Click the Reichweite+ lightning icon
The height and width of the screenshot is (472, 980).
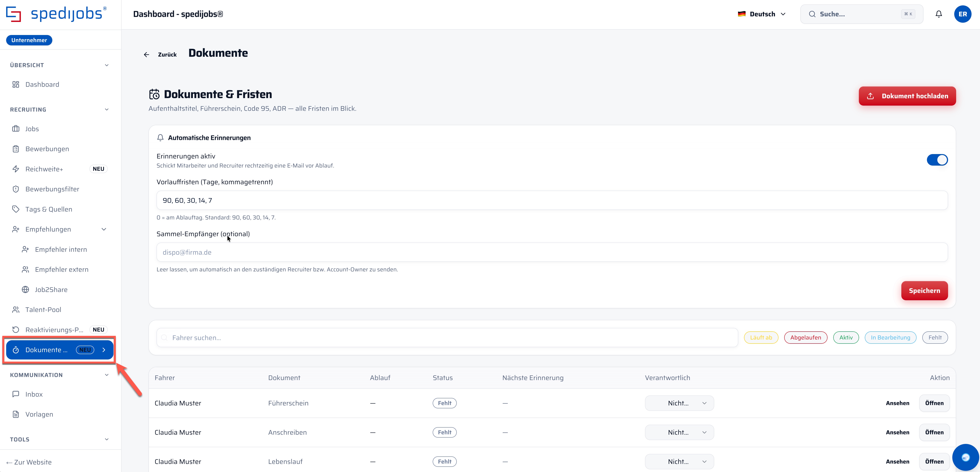coord(16,169)
